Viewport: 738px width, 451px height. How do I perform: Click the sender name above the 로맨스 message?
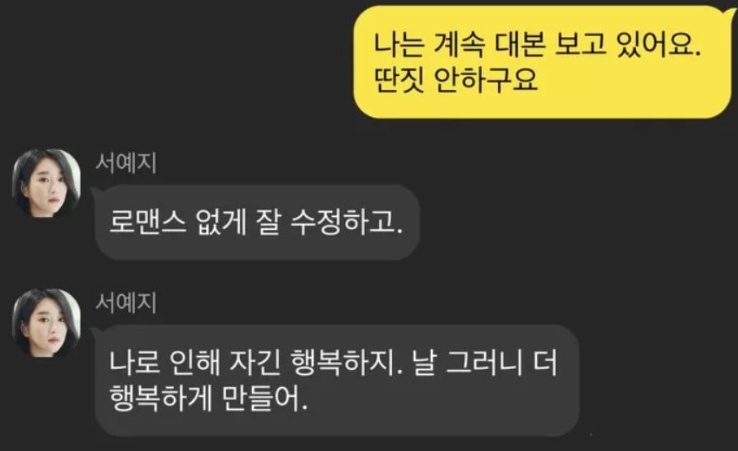pyautogui.click(x=126, y=163)
